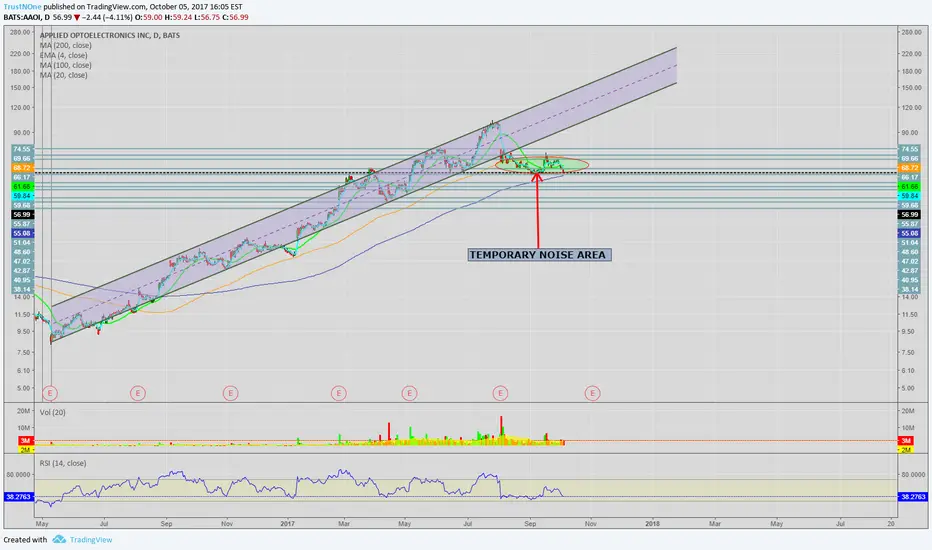932x550 pixels.
Task: Open the earnings E marker above May 2017
Action: (x=409, y=393)
